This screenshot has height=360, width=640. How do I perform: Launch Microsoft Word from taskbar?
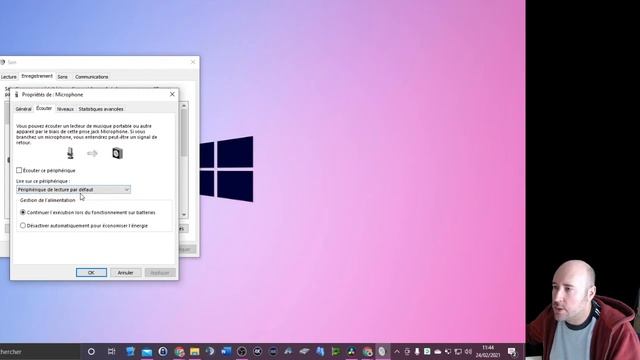point(226,351)
